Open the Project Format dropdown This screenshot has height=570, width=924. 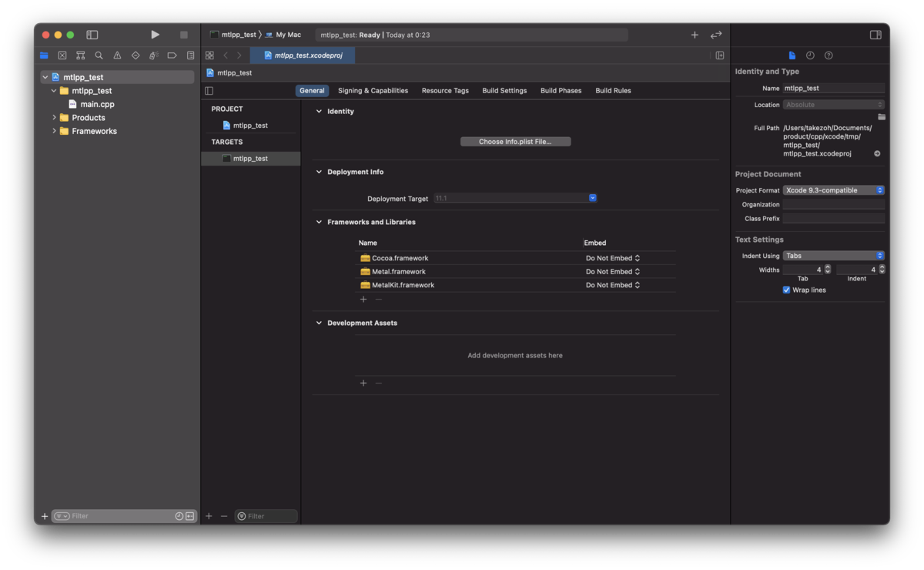833,190
